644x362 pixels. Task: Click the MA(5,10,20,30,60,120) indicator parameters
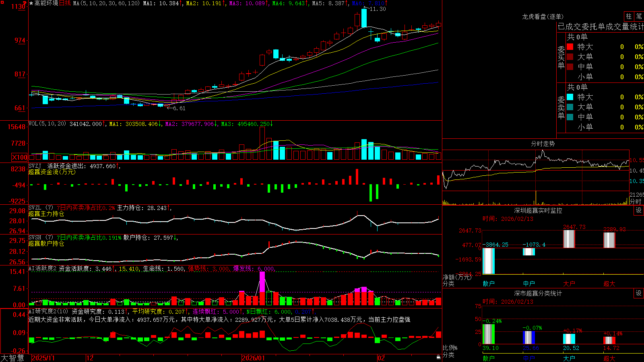[106, 3]
